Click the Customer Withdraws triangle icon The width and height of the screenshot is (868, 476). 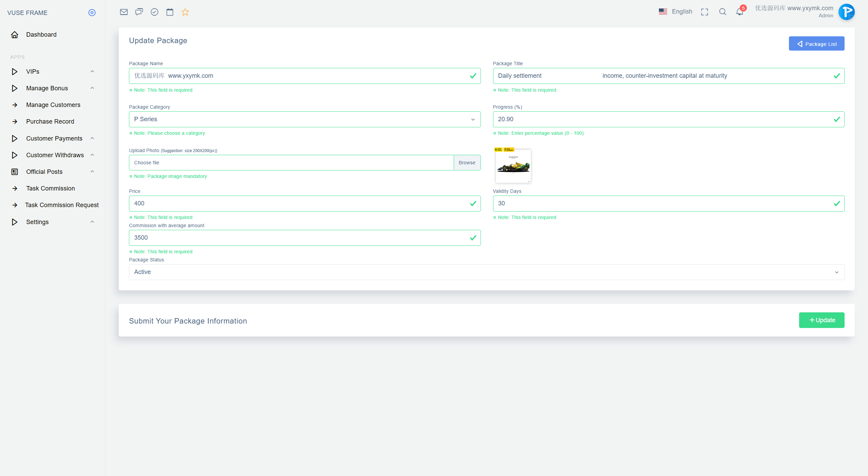click(x=15, y=155)
